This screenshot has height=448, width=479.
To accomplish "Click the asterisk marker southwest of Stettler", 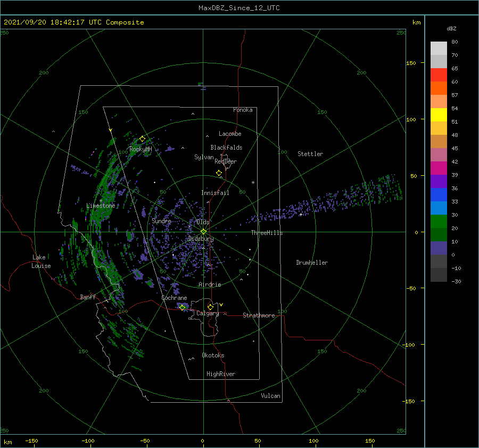I will 253,183.
